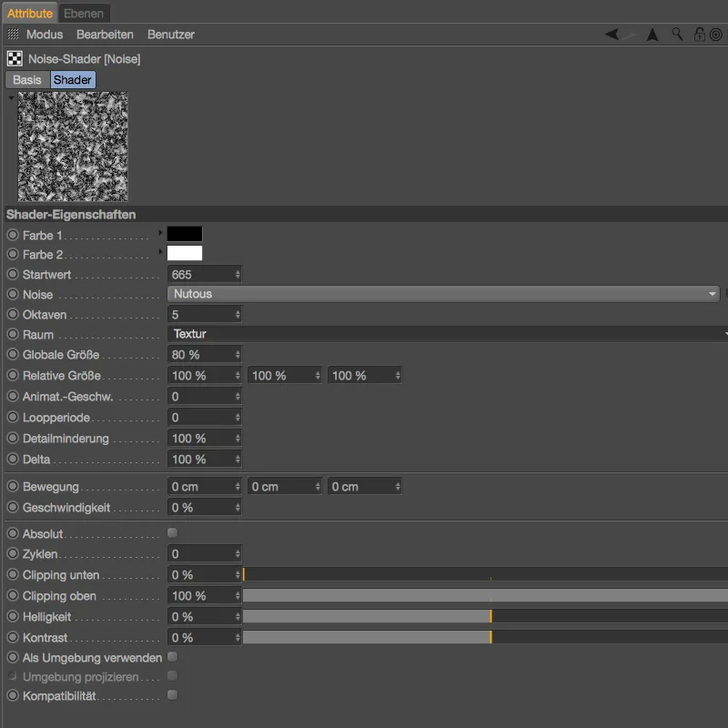Open the Benutzer menu
The image size is (728, 728).
coord(171,35)
